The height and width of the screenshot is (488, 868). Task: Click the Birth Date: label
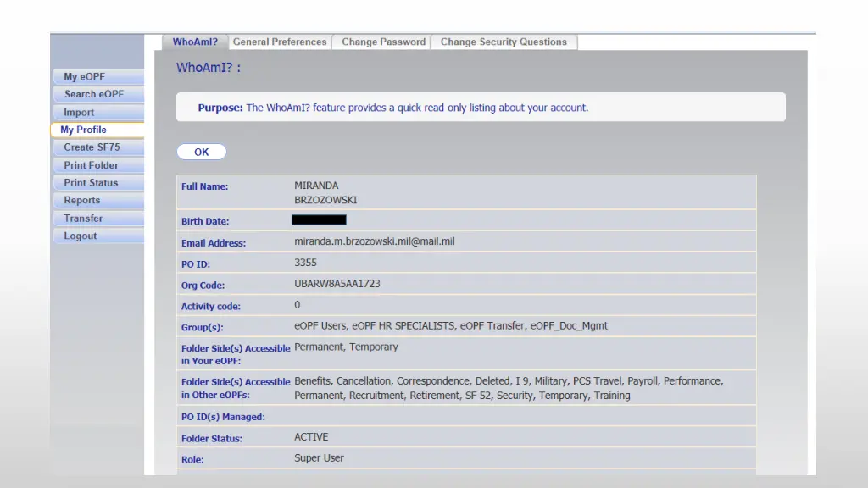coord(205,221)
